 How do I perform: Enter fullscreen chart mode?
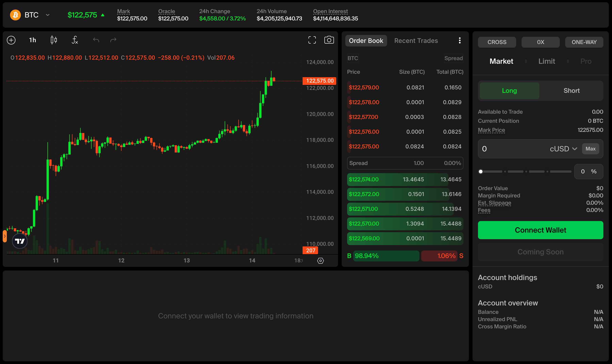pyautogui.click(x=312, y=40)
